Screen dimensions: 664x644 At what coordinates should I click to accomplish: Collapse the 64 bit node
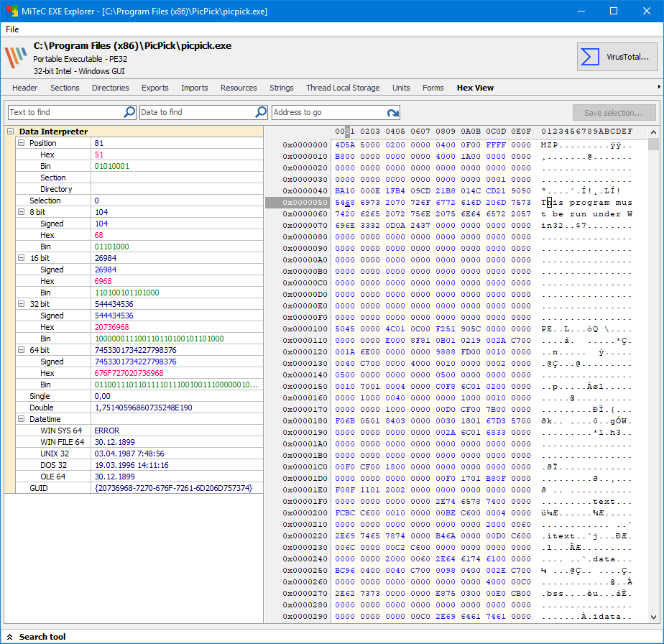[21, 350]
